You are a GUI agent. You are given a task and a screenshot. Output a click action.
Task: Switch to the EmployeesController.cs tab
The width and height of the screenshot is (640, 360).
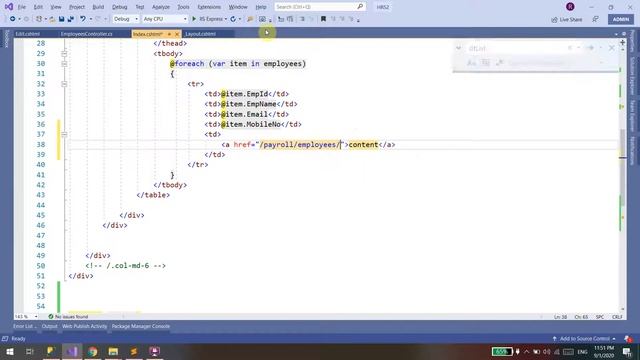[87, 34]
